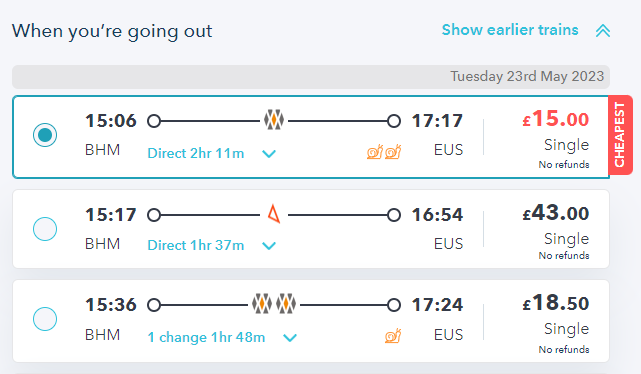Image resolution: width=641 pixels, height=374 pixels.
Task: Click the double snail icons on the 15:06 train
Action: (x=384, y=152)
